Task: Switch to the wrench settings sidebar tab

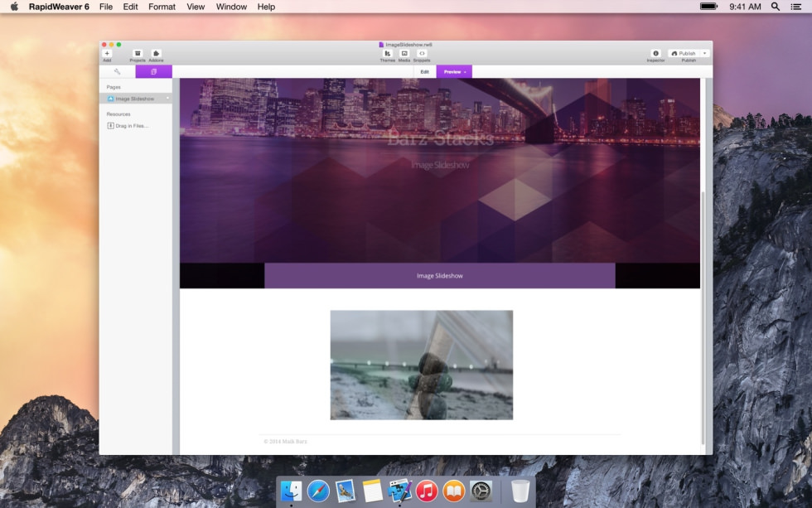Action: click(117, 71)
